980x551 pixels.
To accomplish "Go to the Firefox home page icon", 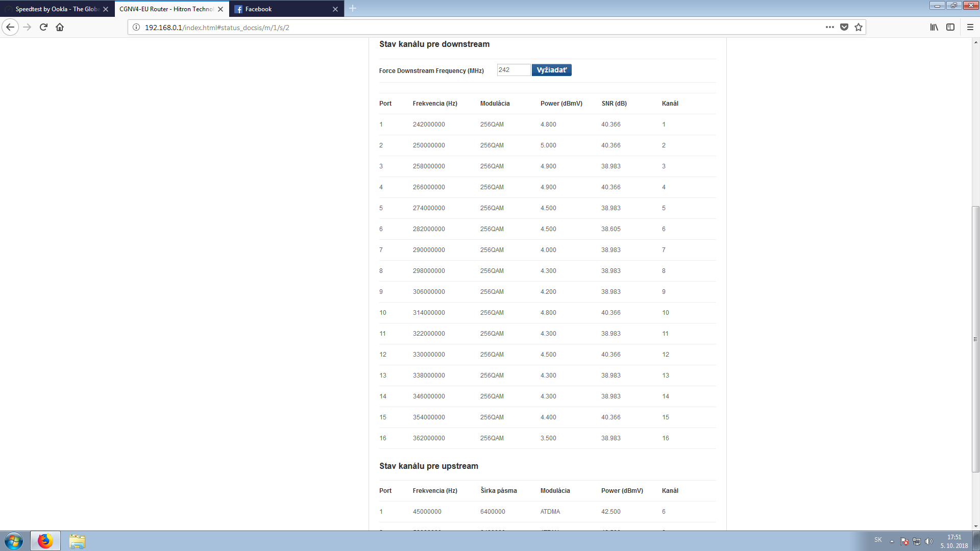I will 60,27.
